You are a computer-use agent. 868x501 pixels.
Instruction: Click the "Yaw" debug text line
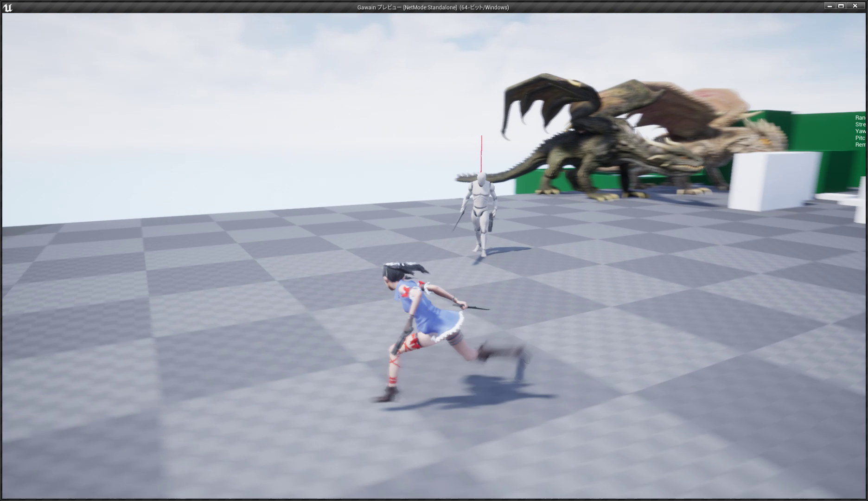[861, 131]
